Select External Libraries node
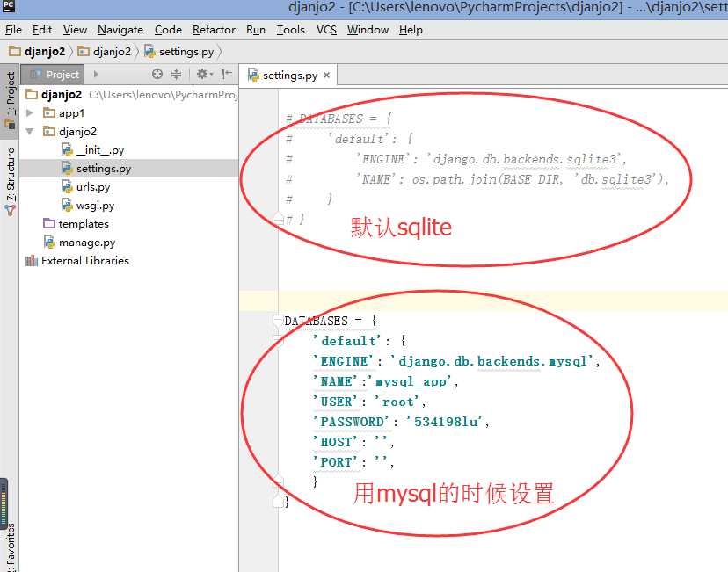 pos(129,261)
